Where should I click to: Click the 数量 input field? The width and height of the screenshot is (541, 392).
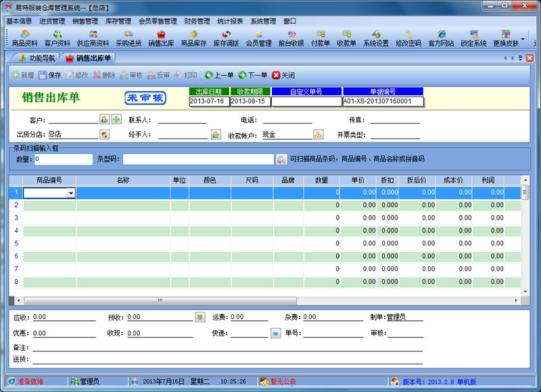(64, 159)
